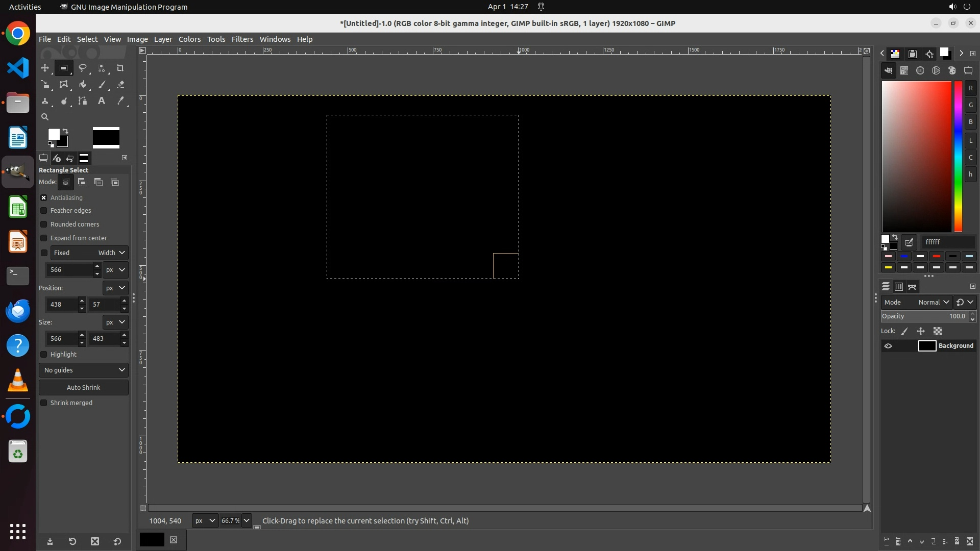Hide the Background layer with eye icon
The width and height of the screenshot is (980, 551).
pyautogui.click(x=888, y=346)
